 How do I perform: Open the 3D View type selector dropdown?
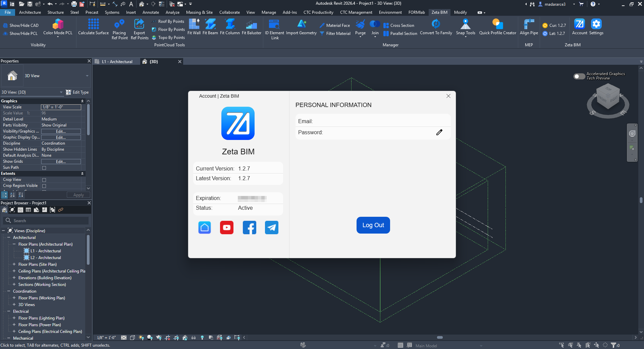click(x=46, y=76)
